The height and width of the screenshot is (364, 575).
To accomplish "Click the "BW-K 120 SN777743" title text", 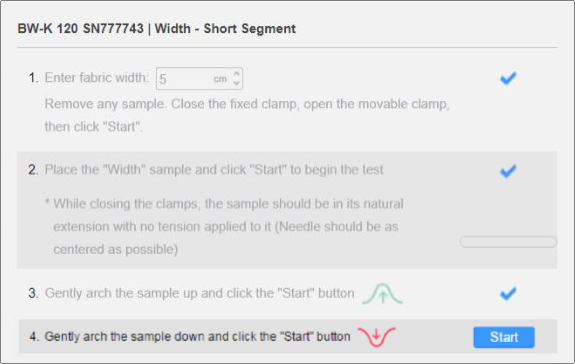I will click(x=81, y=29).
